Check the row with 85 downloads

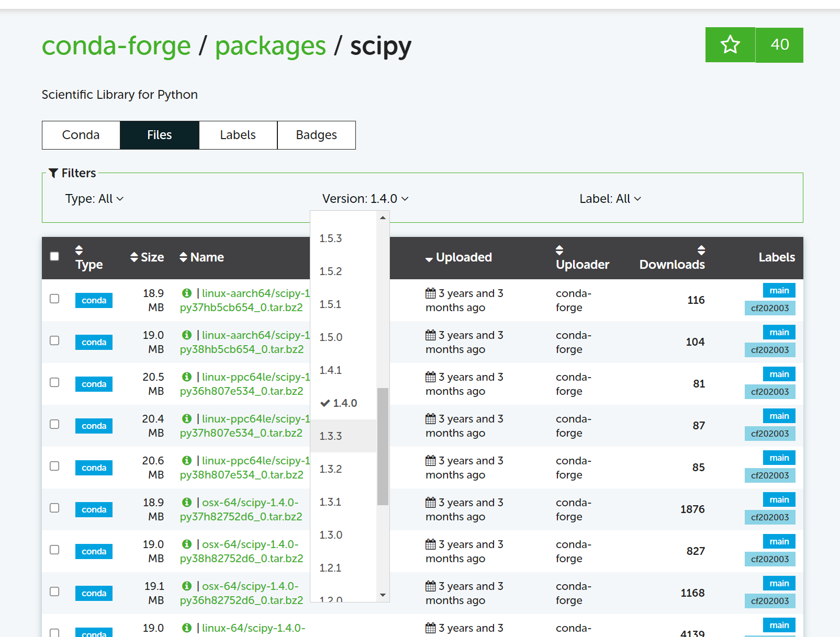point(54,466)
